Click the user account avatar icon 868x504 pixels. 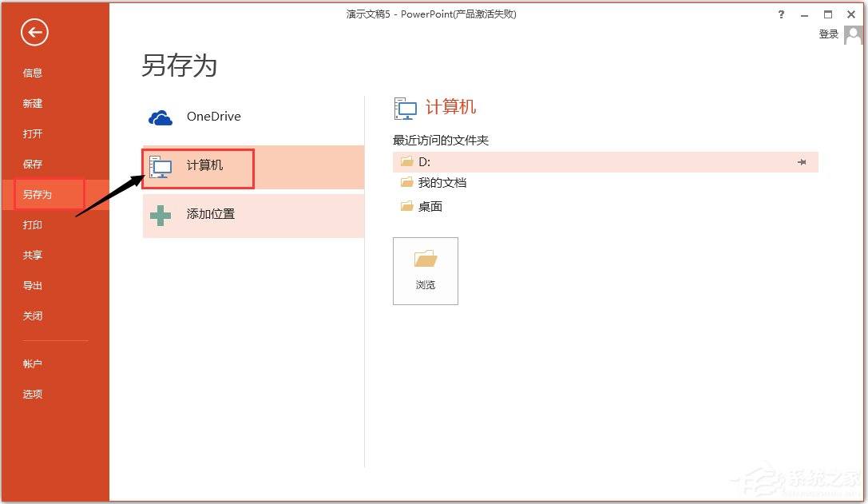[x=853, y=34]
